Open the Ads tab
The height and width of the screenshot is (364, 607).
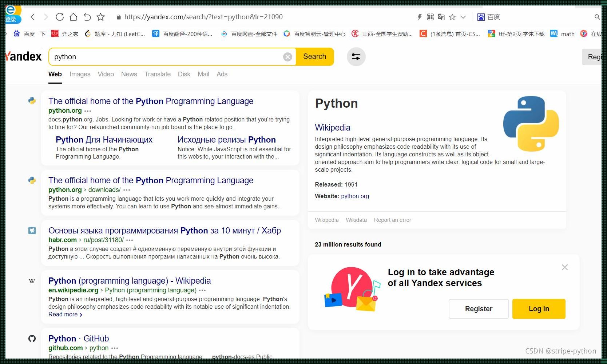click(222, 74)
